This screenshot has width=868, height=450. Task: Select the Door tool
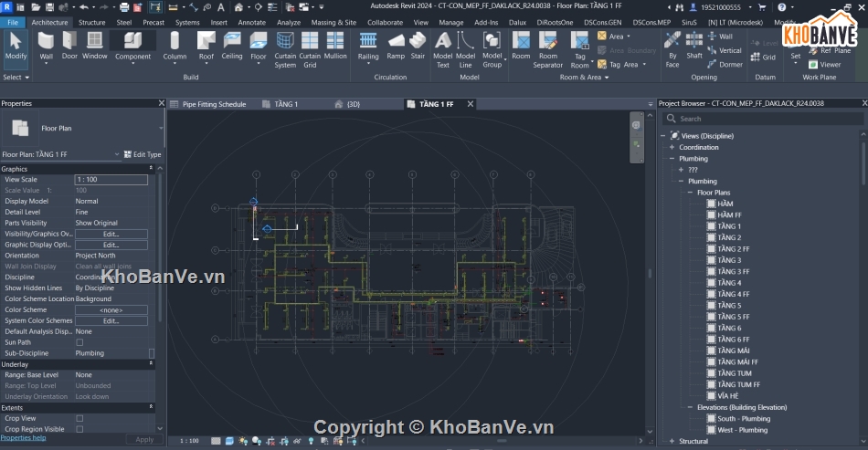click(x=69, y=47)
